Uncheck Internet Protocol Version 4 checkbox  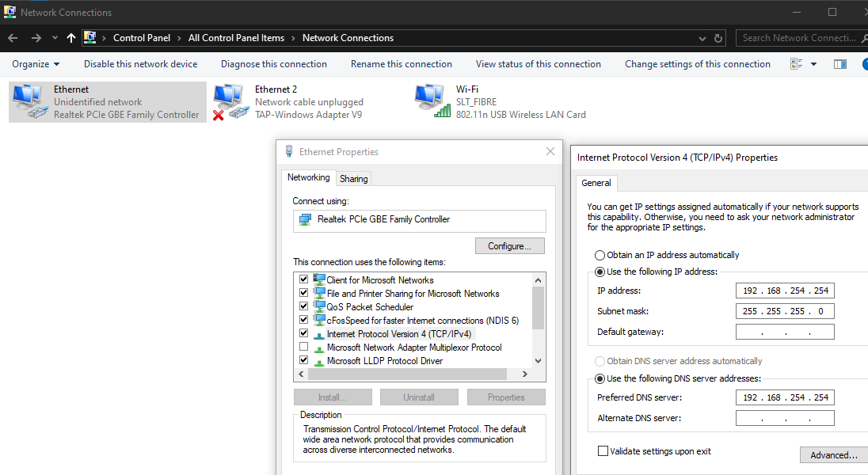303,332
